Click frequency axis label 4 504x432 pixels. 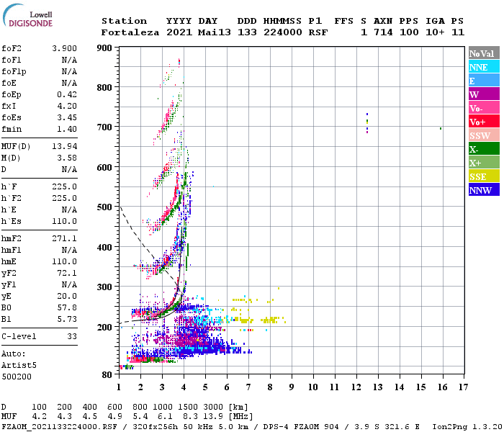pos(184,387)
